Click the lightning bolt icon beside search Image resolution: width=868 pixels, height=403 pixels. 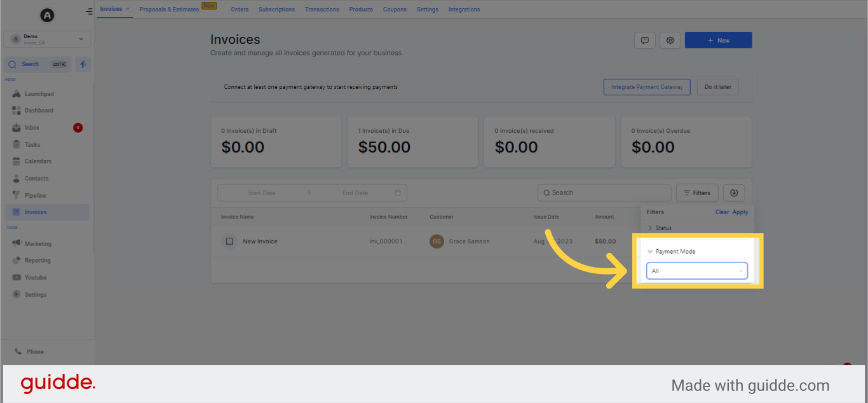83,64
